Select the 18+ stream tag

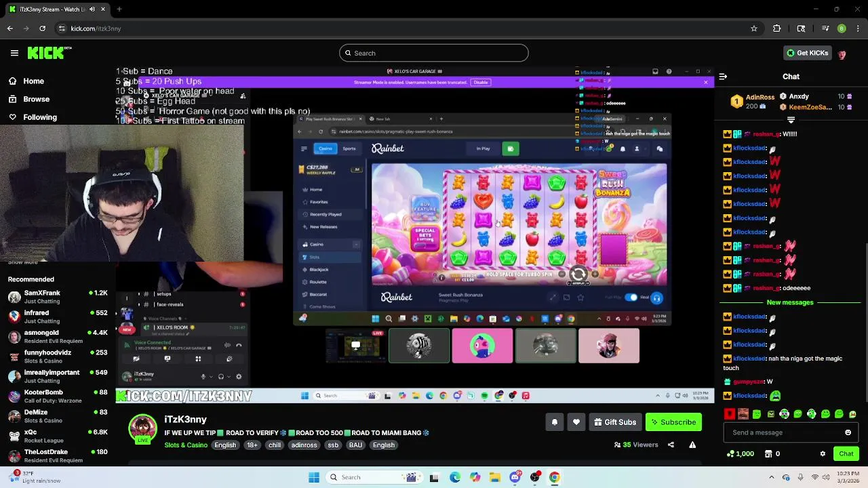[252, 445]
